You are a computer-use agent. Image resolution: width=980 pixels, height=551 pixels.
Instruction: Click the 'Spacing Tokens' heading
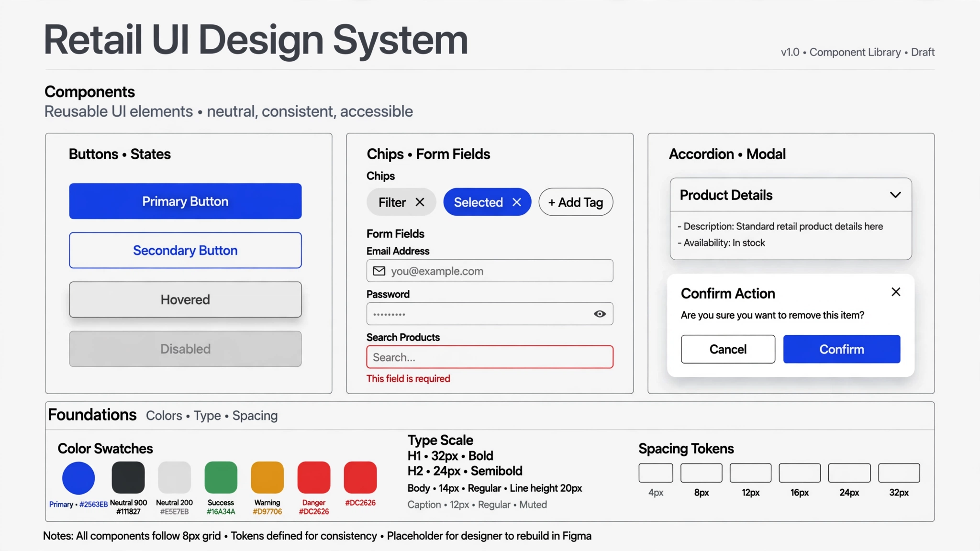(686, 449)
